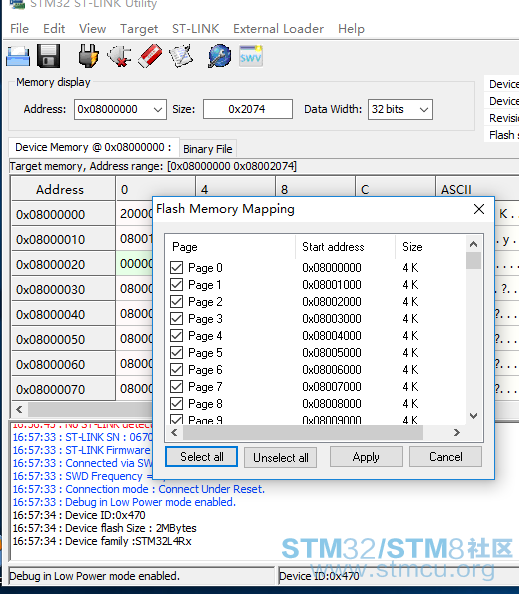Expand the Data Width 32 bits dropdown

click(424, 109)
